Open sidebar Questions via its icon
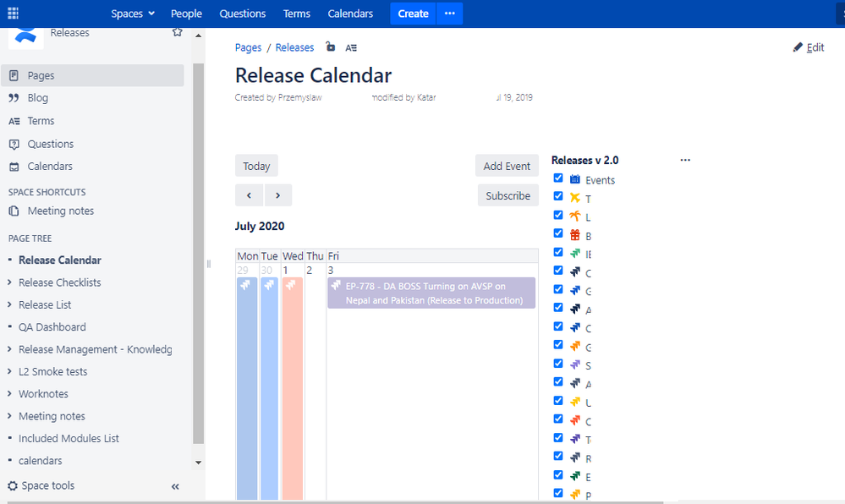Viewport: 845px width, 504px height. 14,144
